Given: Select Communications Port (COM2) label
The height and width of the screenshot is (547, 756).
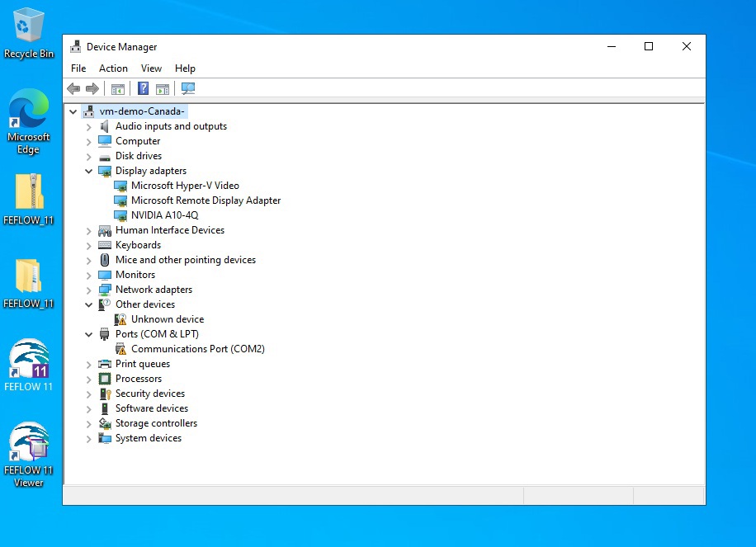Looking at the screenshot, I should (198, 349).
